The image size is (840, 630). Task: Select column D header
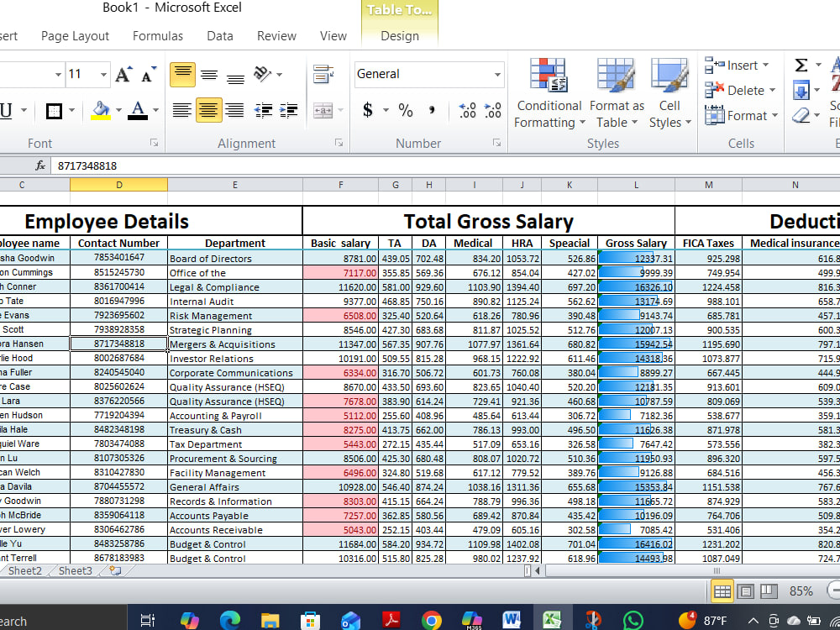119,185
